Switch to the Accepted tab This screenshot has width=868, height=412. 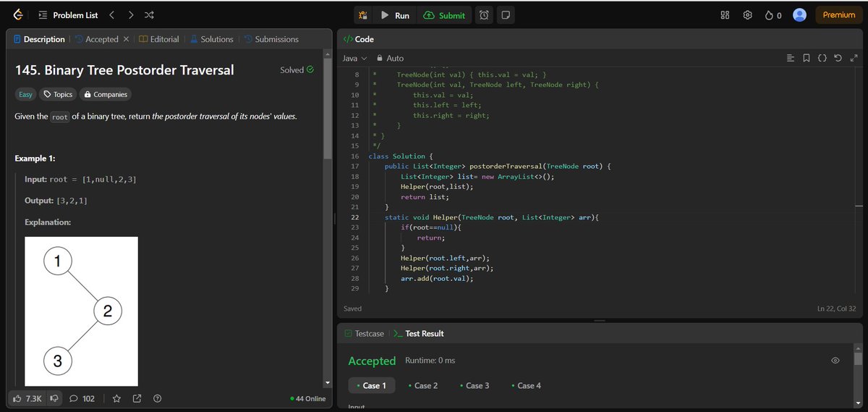point(95,39)
